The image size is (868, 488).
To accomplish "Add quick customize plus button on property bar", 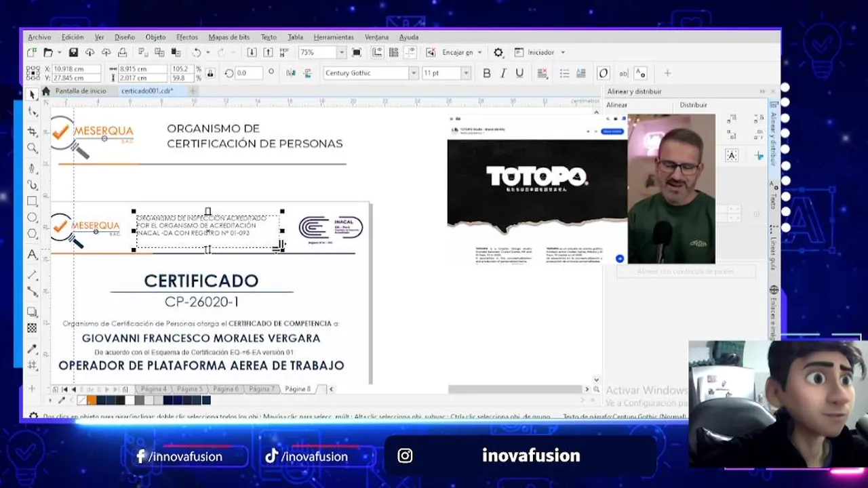I will (667, 73).
